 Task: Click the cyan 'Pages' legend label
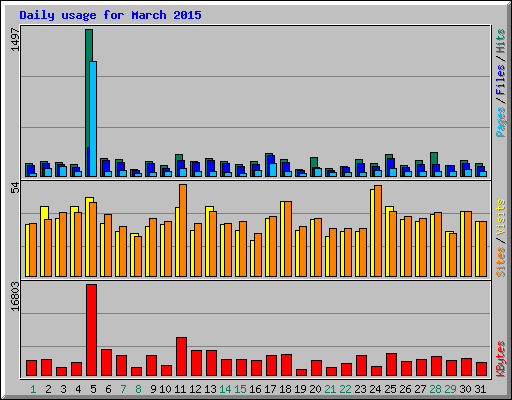coord(501,122)
